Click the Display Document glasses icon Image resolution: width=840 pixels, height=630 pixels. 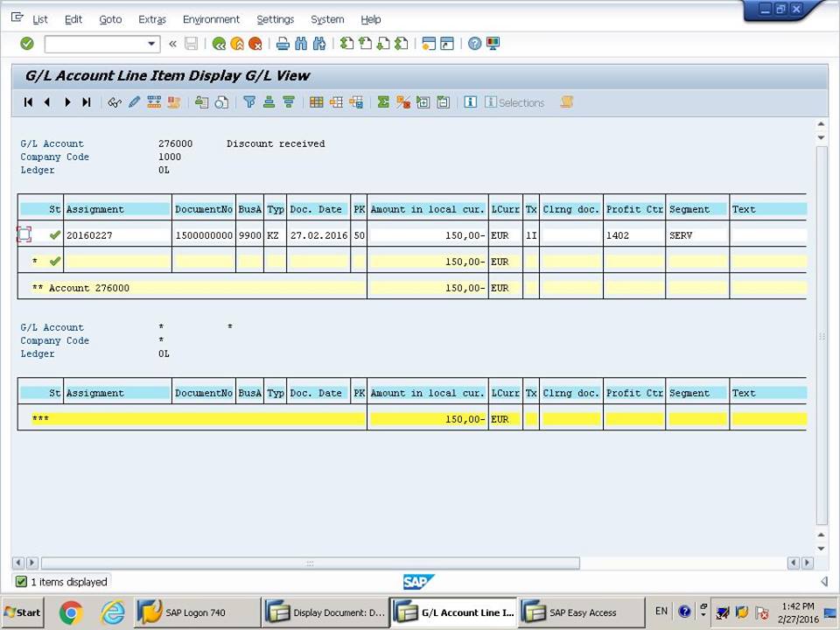pos(114,102)
